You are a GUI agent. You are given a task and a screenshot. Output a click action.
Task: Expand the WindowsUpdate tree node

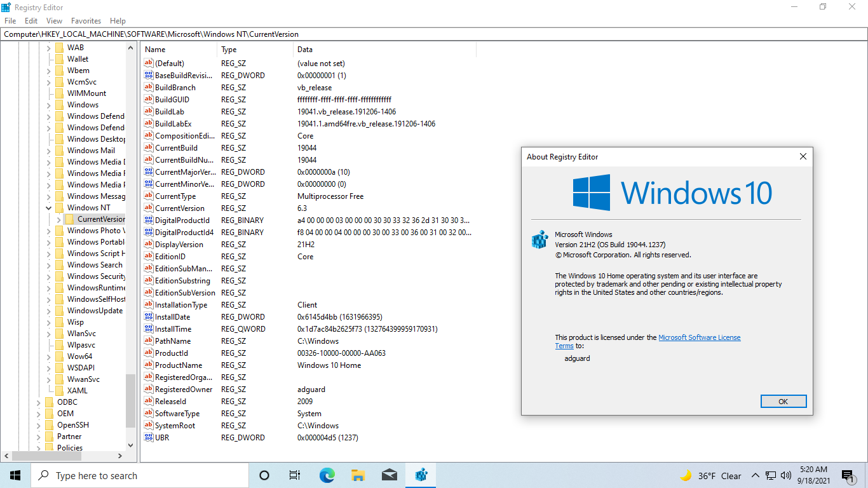click(x=48, y=311)
